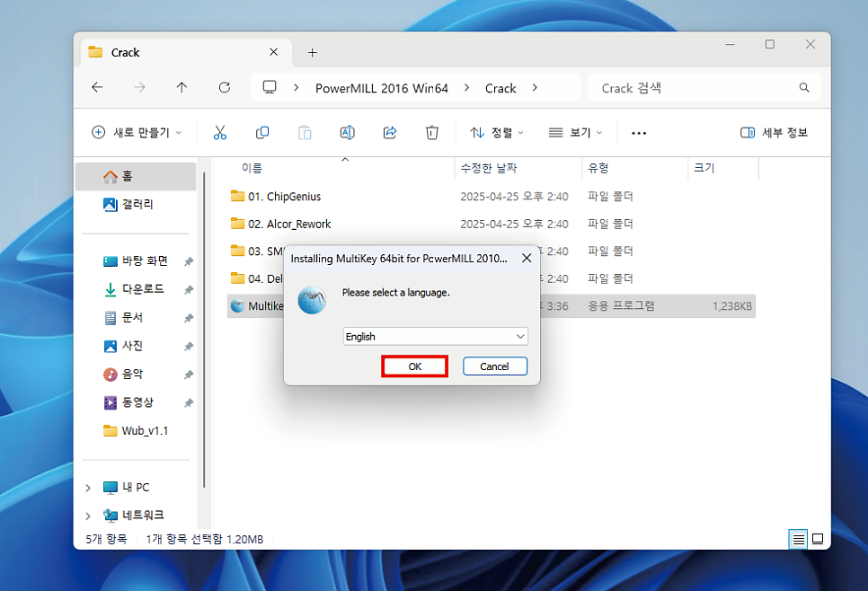Click the Share icon

(390, 132)
